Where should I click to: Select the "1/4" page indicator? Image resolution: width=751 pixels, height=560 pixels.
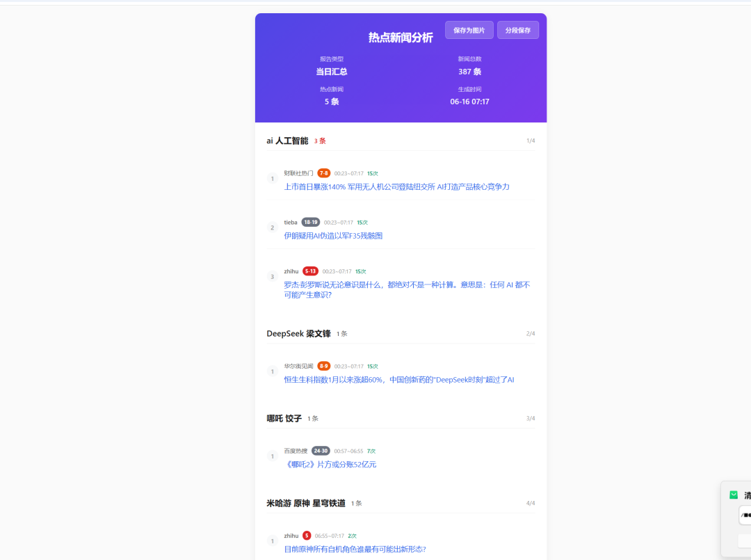click(531, 140)
